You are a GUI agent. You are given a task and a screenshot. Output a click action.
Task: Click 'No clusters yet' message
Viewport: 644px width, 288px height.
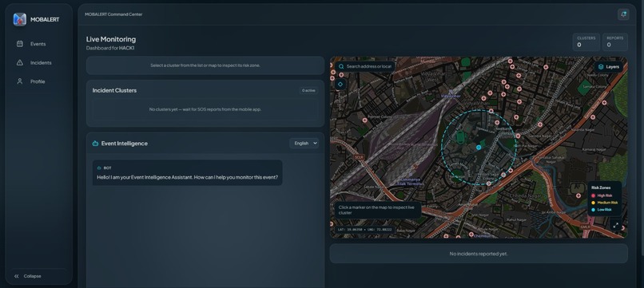tap(205, 109)
